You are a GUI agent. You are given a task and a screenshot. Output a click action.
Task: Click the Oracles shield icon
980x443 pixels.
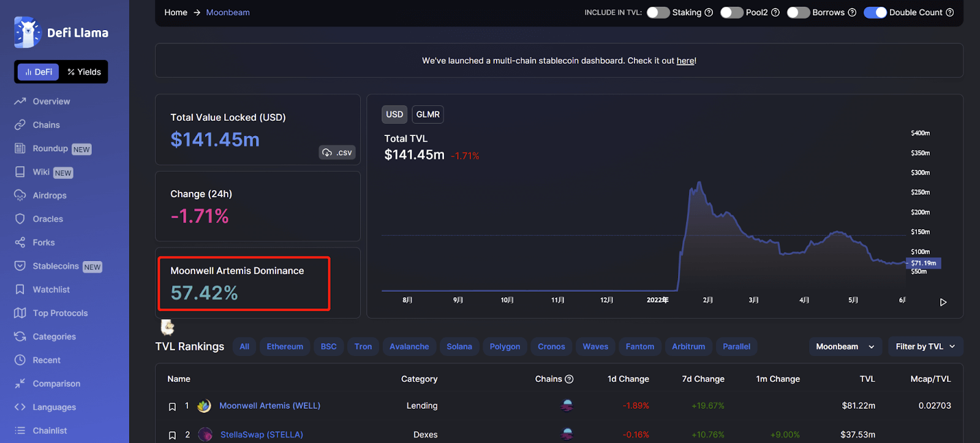20,219
